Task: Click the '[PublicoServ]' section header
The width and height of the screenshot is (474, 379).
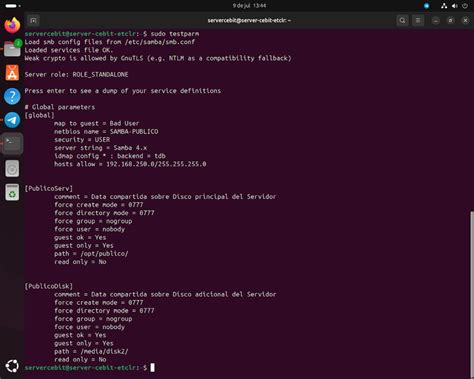Action: 49,188
